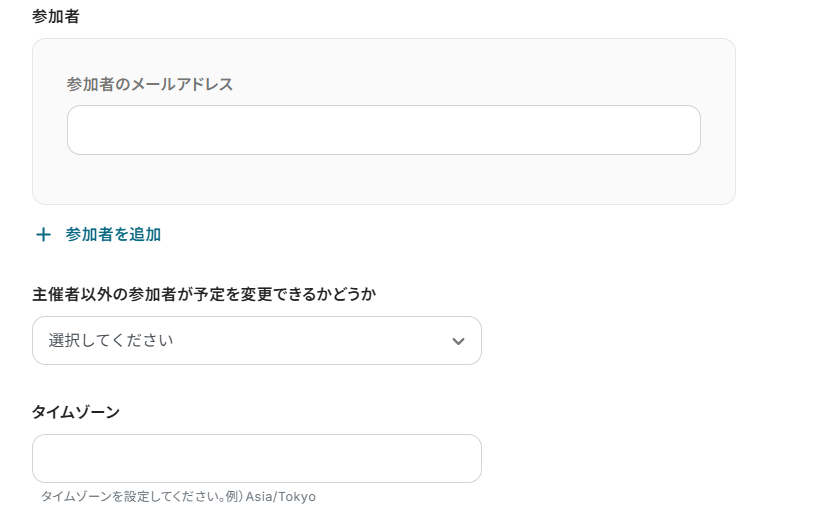Click the 主催者以外の参加者が予定を変更できるかどうか label
The image size is (838, 516).
(x=204, y=294)
